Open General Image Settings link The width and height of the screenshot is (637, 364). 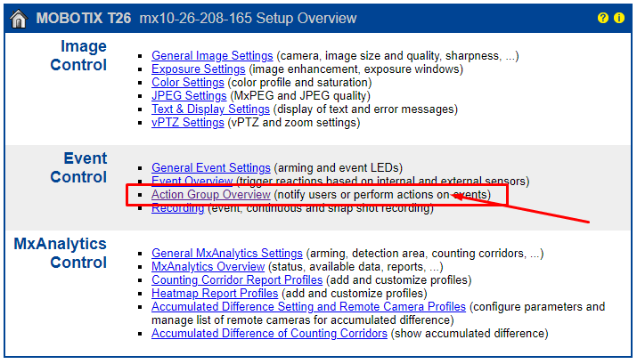(212, 55)
